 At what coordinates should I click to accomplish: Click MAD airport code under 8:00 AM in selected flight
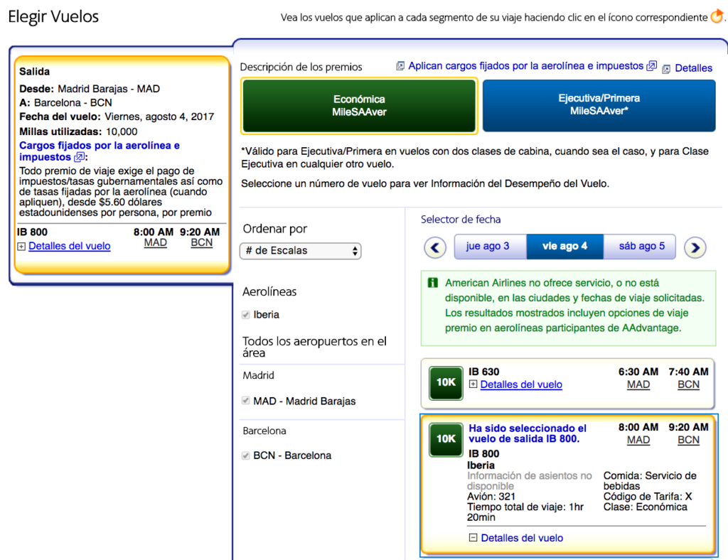638,440
